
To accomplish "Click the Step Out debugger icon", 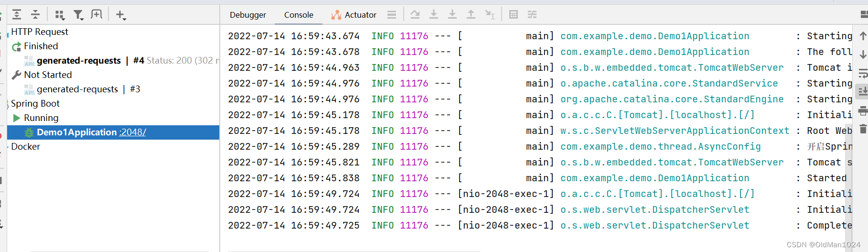I will 471,15.
